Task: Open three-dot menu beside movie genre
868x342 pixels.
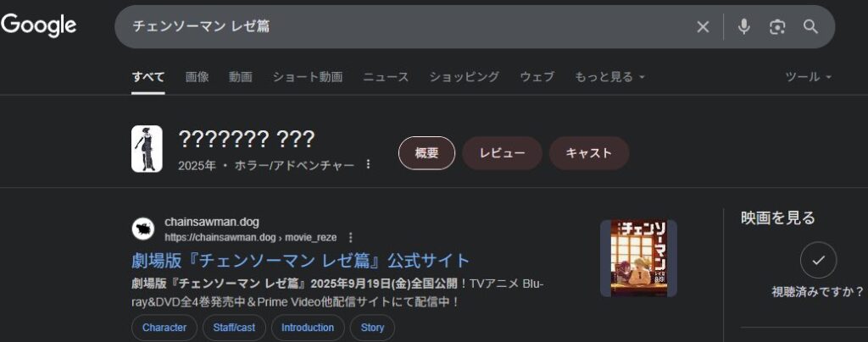Action: (368, 164)
